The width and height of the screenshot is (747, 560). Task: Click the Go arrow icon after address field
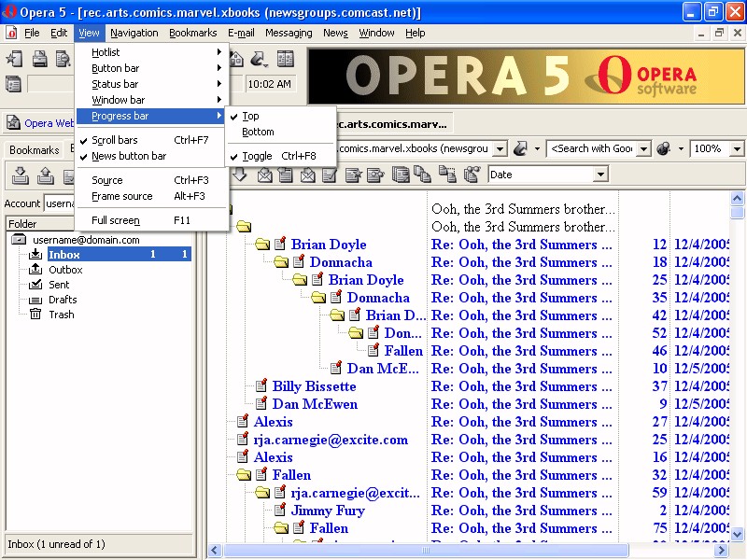[520, 148]
